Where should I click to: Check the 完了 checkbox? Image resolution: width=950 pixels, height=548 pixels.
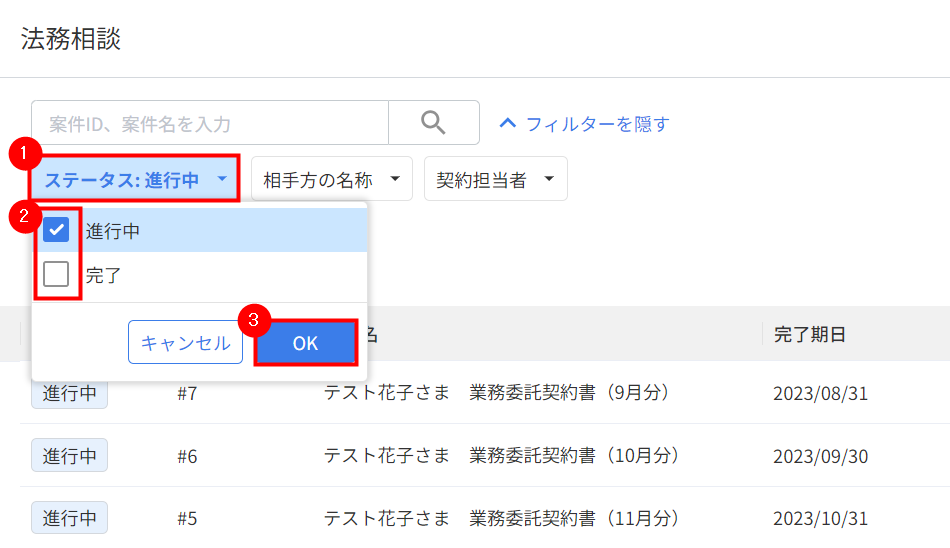click(x=56, y=274)
